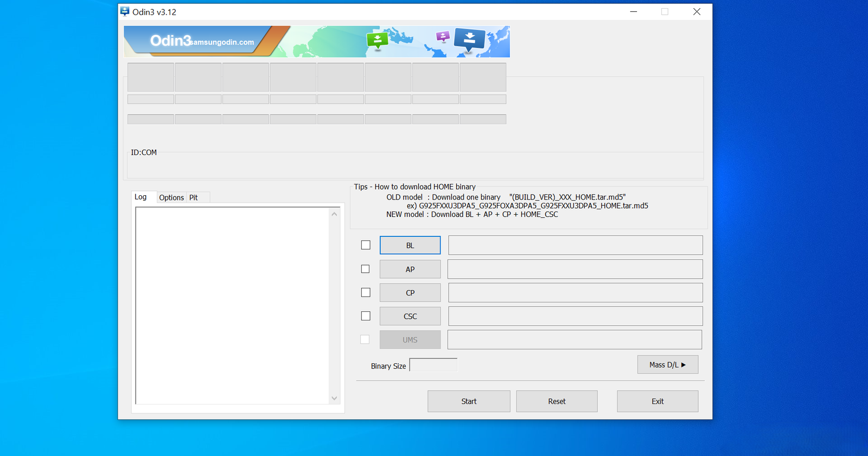Click the Reset button

[x=557, y=401]
